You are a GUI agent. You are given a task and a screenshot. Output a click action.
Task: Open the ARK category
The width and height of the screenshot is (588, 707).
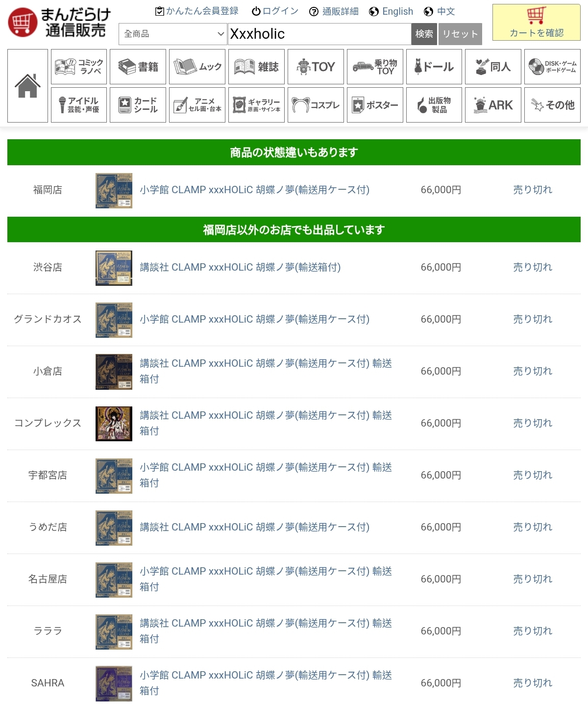(x=493, y=105)
